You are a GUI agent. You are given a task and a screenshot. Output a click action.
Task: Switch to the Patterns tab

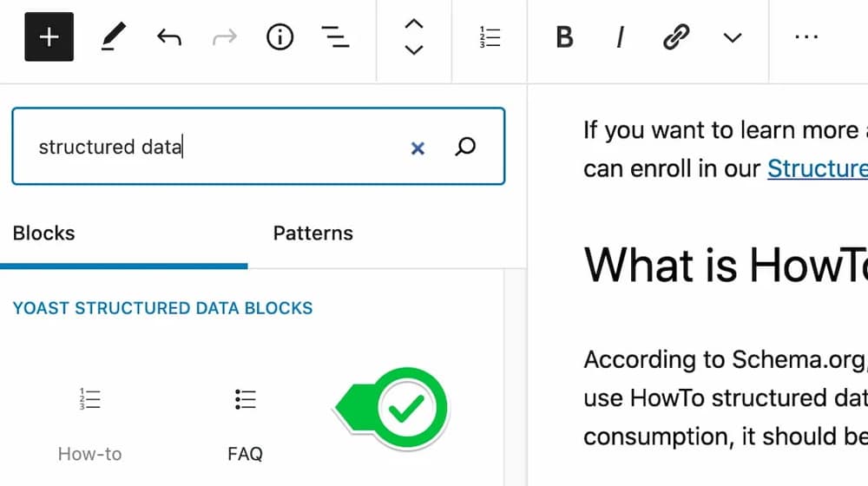pos(312,233)
